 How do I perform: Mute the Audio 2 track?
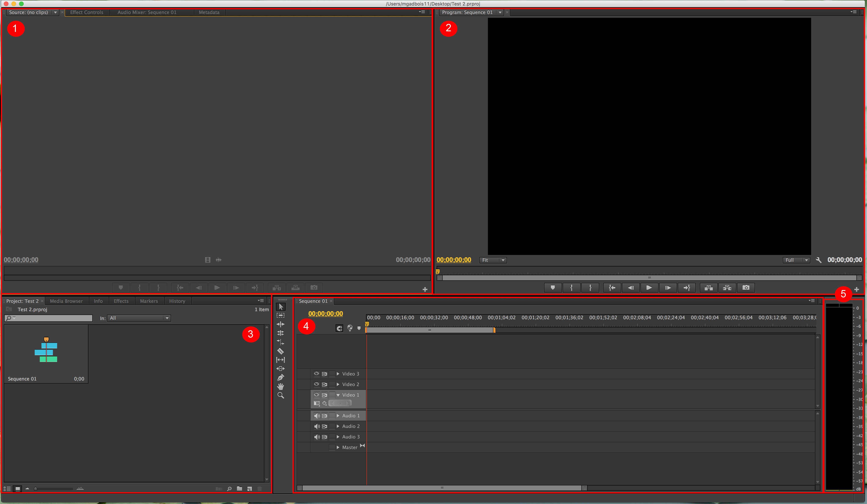317,426
